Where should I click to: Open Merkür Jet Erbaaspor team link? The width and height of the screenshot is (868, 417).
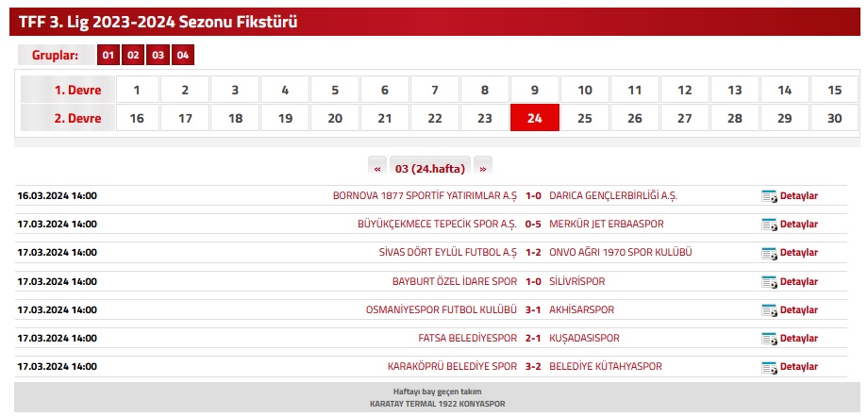tap(606, 225)
